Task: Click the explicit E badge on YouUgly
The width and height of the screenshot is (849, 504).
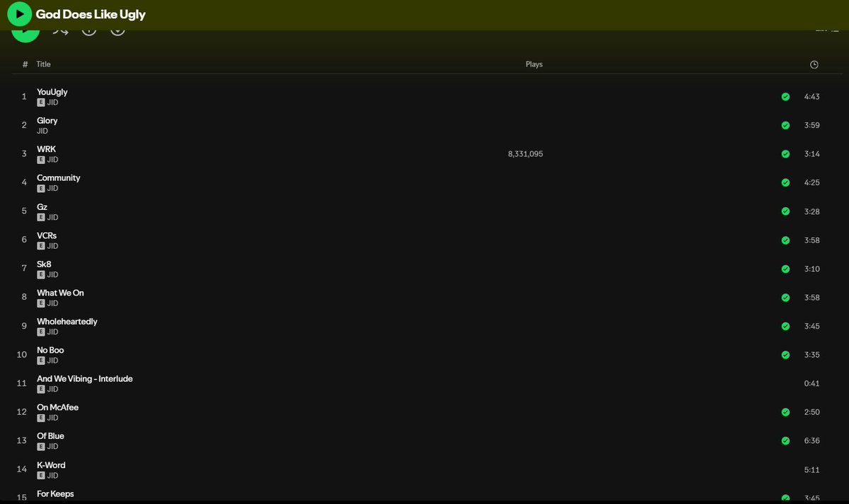Action: pos(41,102)
